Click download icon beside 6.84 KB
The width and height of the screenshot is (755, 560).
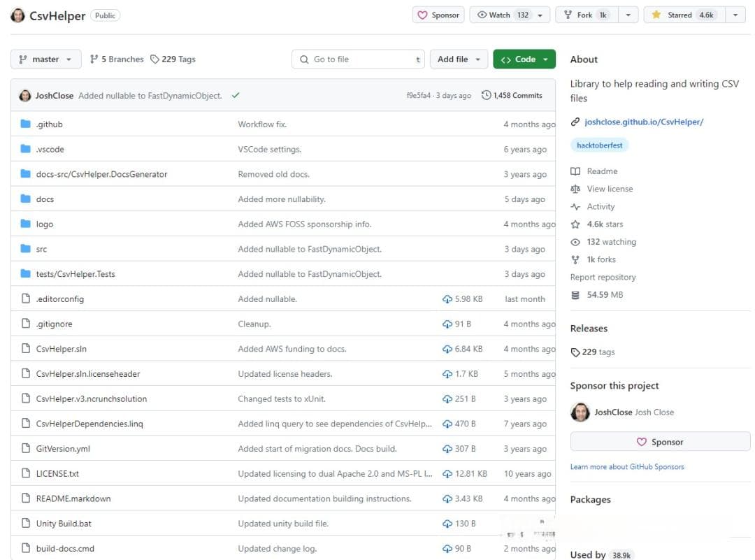click(x=447, y=349)
